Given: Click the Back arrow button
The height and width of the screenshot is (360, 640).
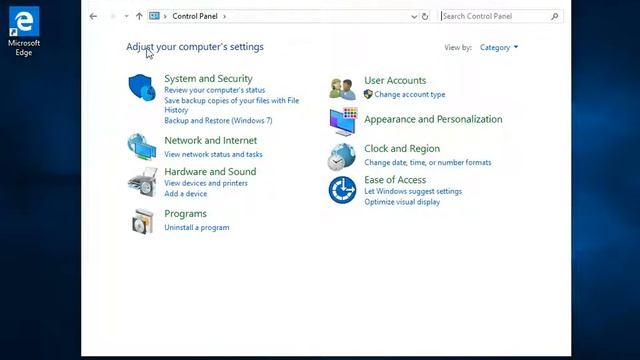Looking at the screenshot, I should click(93, 16).
